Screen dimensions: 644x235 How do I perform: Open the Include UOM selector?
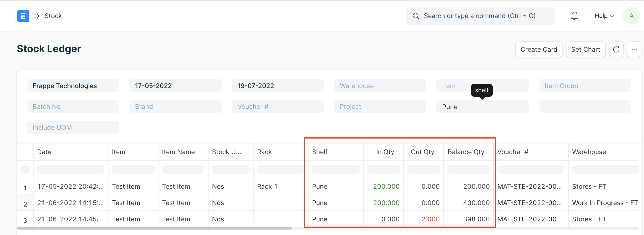coord(73,127)
